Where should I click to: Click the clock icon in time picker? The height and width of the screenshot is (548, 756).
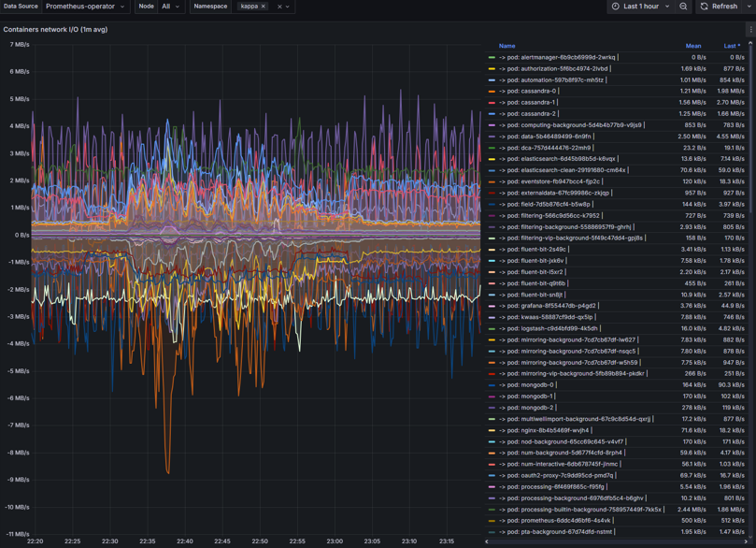tap(615, 7)
